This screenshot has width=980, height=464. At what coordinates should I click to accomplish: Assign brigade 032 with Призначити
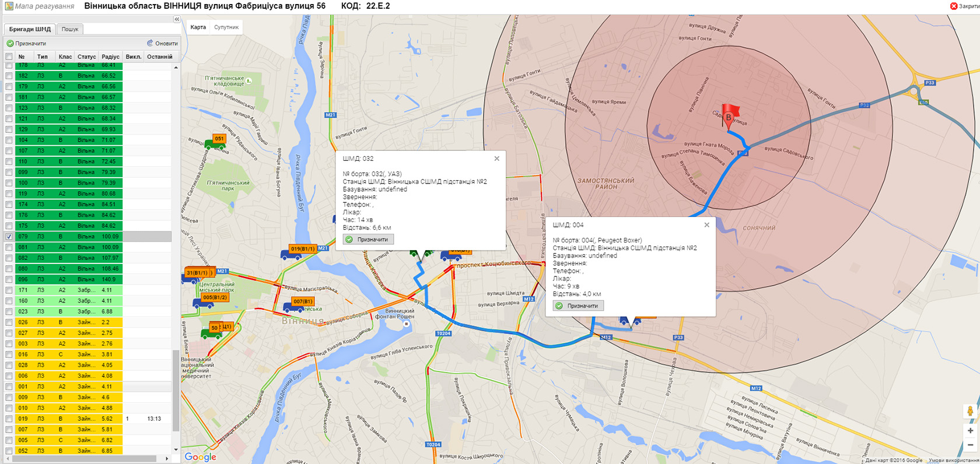pos(369,240)
